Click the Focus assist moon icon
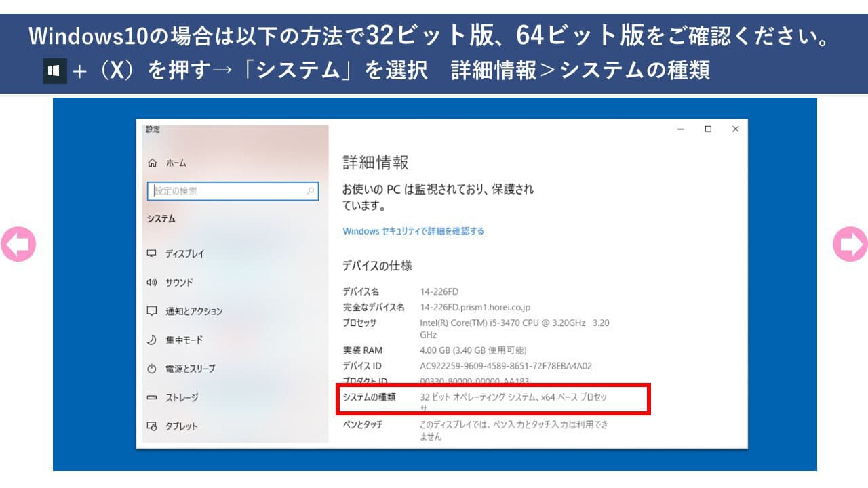Screen dimensions: 868x488 (x=152, y=340)
